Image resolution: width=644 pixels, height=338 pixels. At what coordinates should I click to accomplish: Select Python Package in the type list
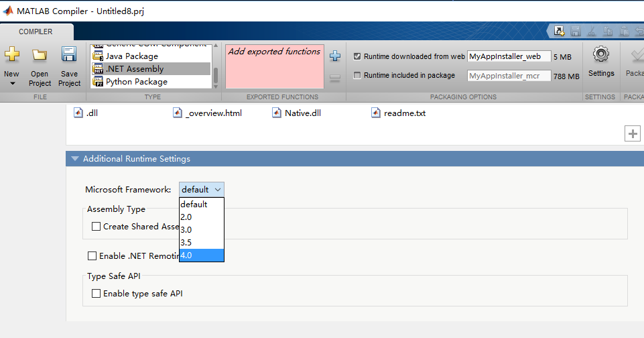[x=136, y=82]
